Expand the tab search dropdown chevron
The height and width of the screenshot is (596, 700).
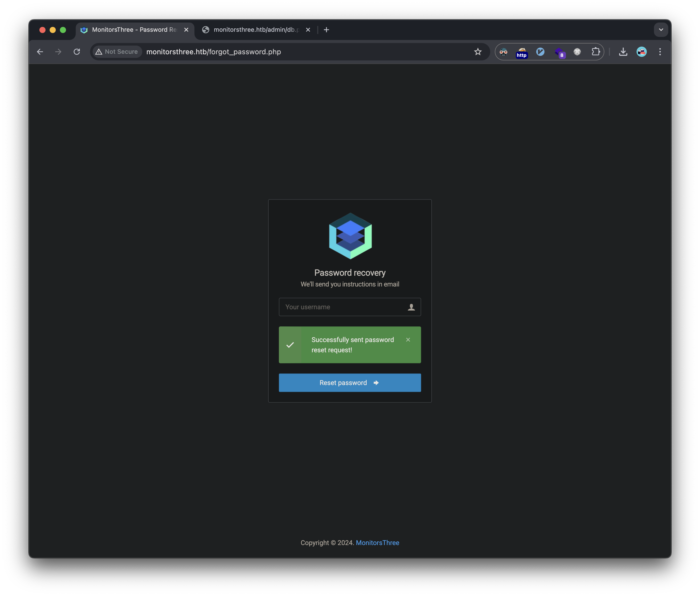661,30
